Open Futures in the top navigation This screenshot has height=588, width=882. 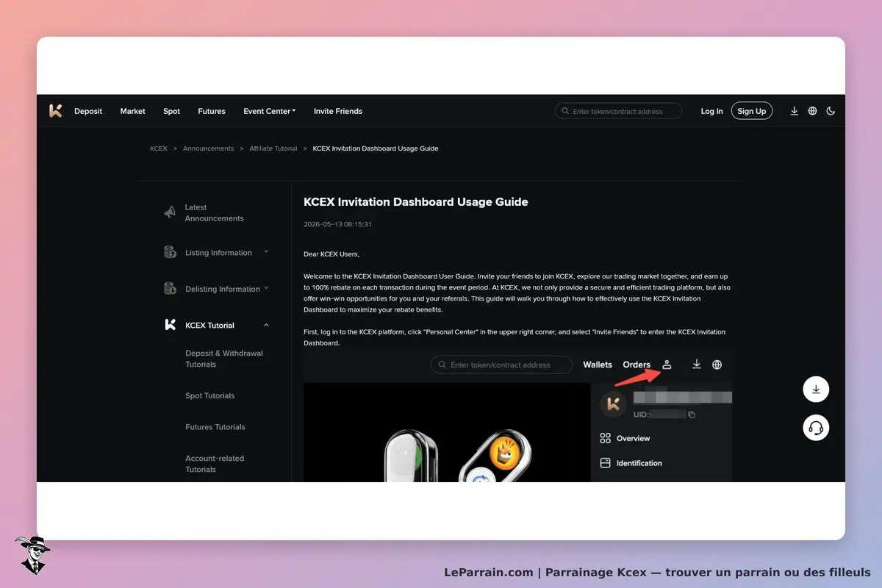pyautogui.click(x=212, y=111)
